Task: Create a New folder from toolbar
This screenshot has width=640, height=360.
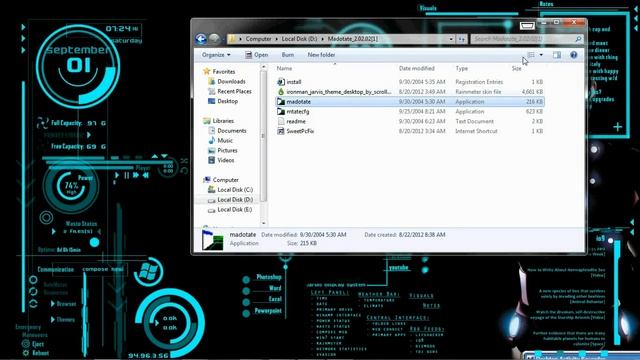Action: (321, 55)
